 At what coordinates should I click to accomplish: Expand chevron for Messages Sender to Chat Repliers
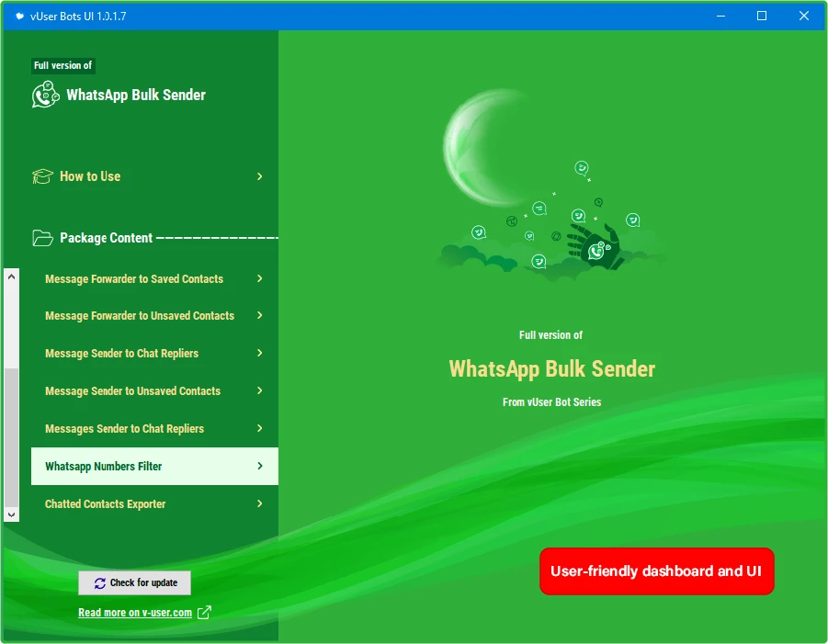(260, 428)
